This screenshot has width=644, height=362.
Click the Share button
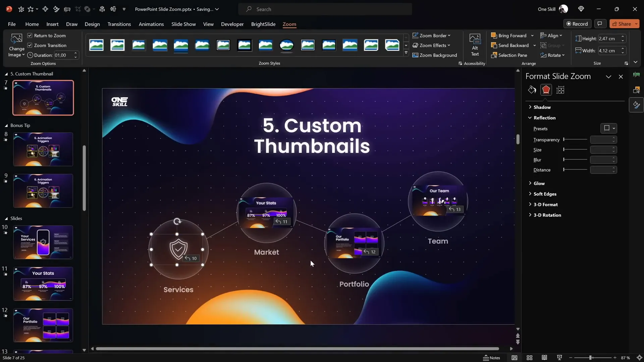[623, 23]
